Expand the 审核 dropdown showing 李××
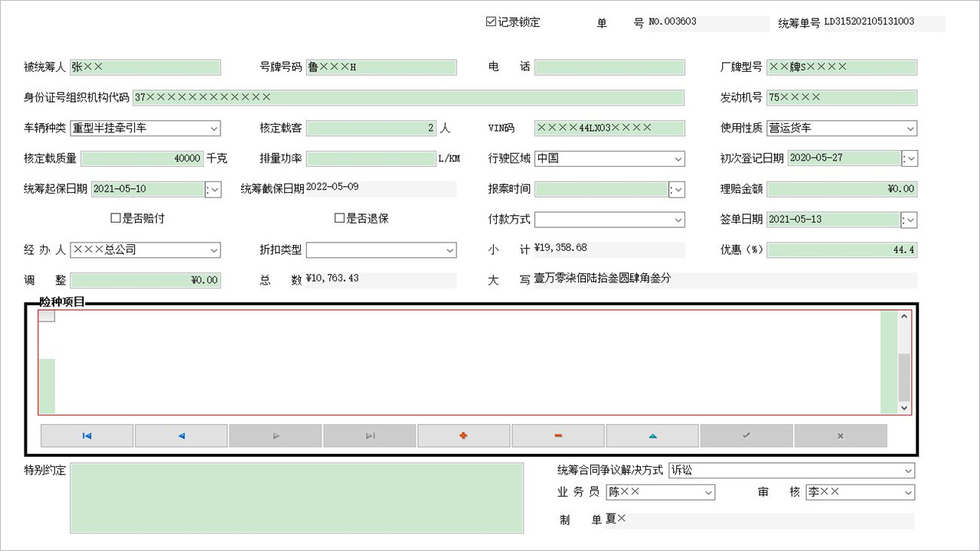This screenshot has width=980, height=551. click(908, 492)
